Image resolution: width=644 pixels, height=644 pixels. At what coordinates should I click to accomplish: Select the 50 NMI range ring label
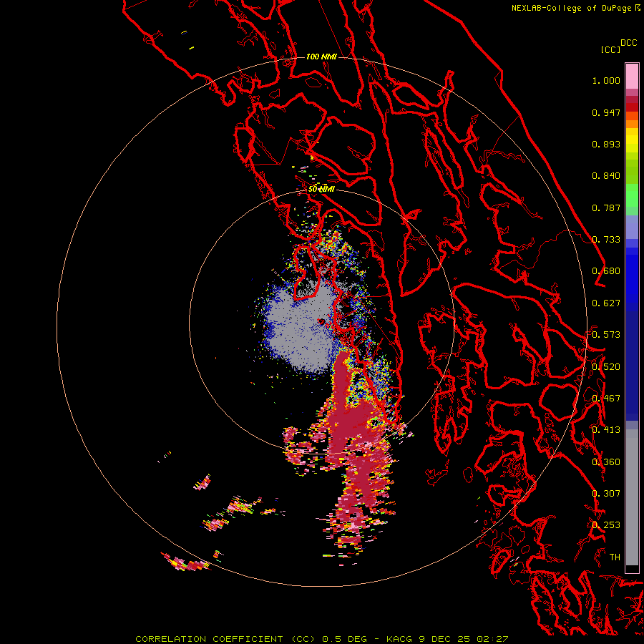(x=321, y=189)
